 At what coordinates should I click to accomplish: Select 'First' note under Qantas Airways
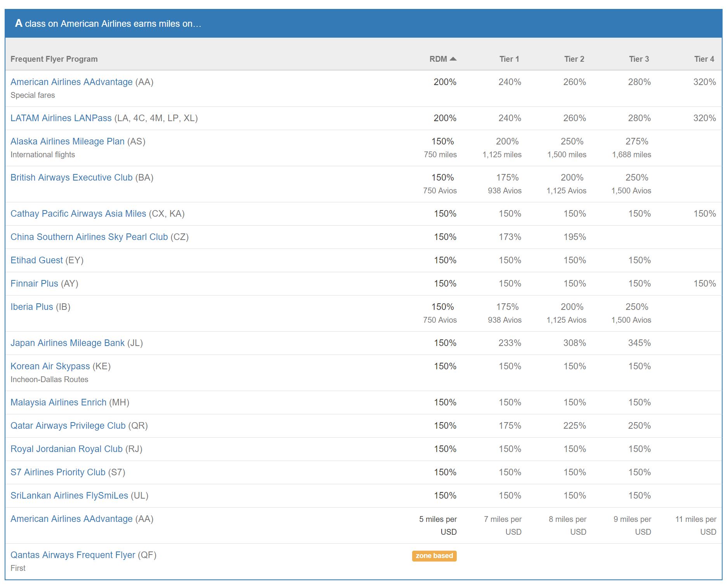coord(18,568)
